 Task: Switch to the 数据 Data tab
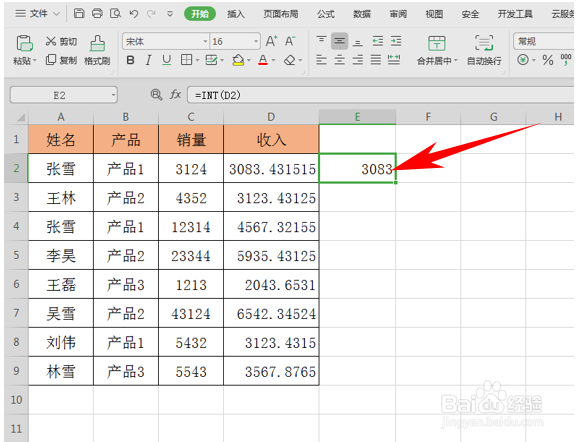(362, 14)
